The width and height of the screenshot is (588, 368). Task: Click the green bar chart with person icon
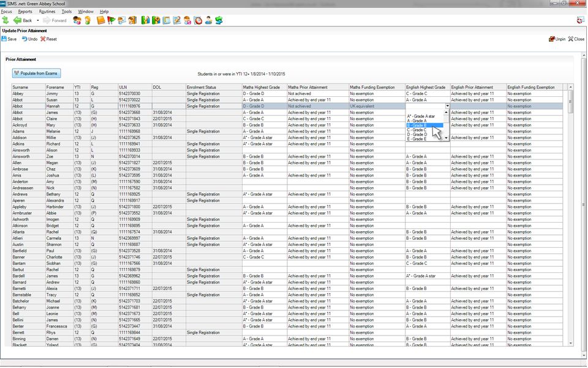146,20
